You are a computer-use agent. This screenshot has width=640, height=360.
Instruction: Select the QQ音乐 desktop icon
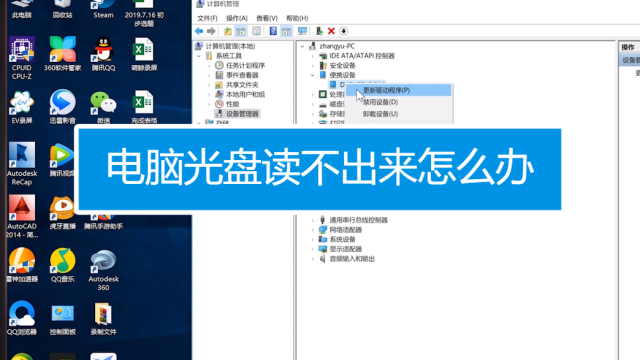(x=62, y=265)
